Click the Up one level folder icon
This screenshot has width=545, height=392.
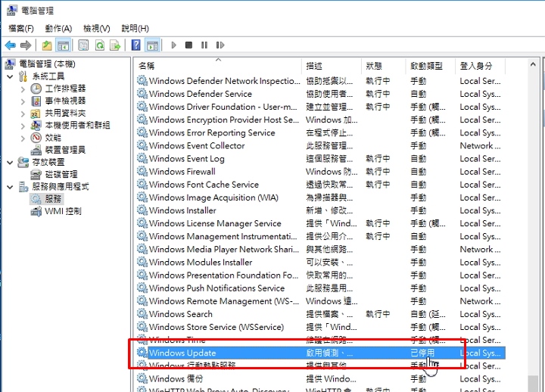click(x=47, y=45)
